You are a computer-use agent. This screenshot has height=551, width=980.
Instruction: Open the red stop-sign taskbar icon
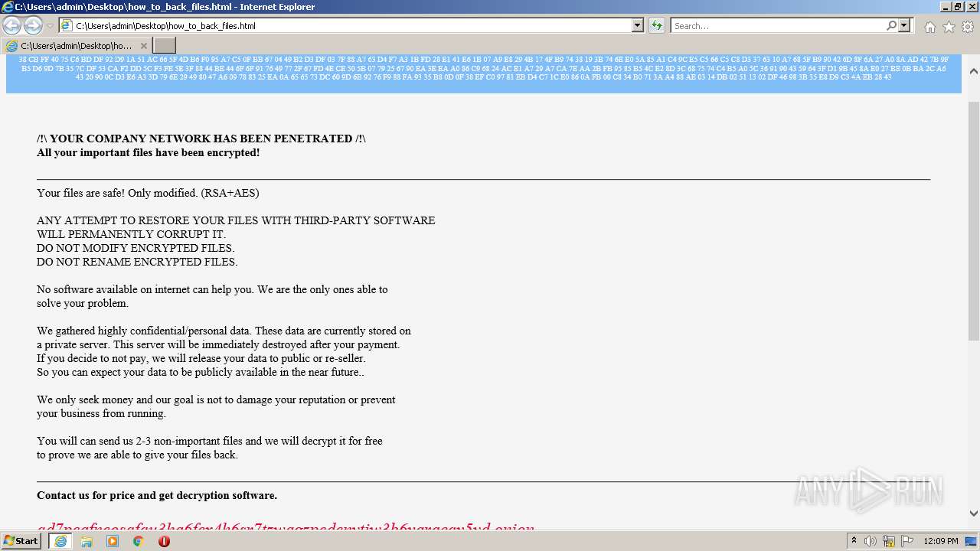click(x=164, y=541)
